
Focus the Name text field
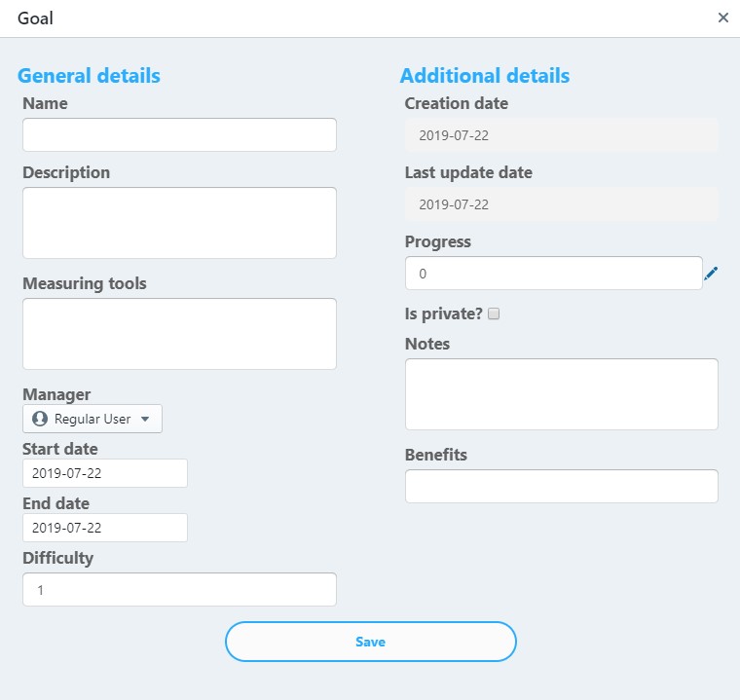tap(179, 134)
